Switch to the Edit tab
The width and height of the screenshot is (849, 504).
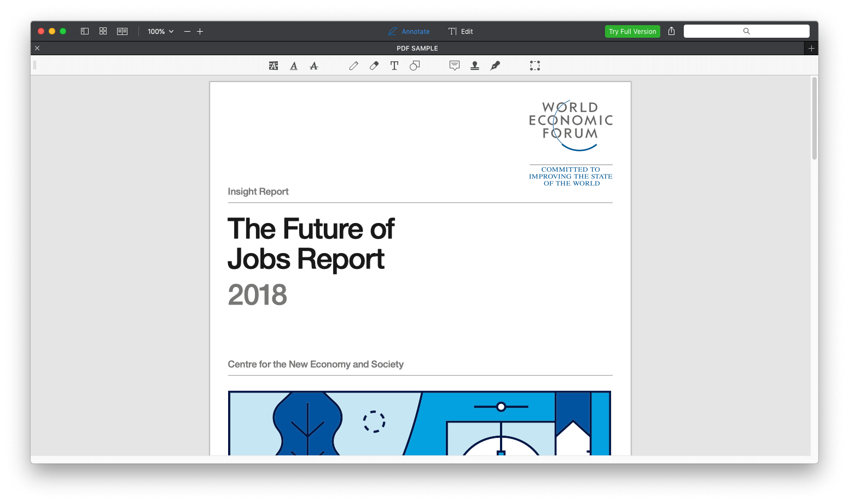pos(461,31)
